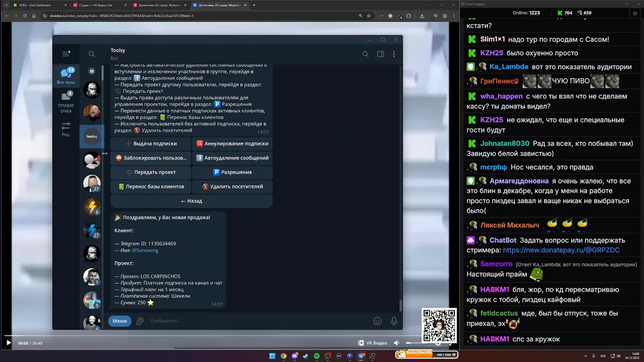The image size is (644, 362).
Task: Click the video volume slider
Action: [x=415, y=343]
